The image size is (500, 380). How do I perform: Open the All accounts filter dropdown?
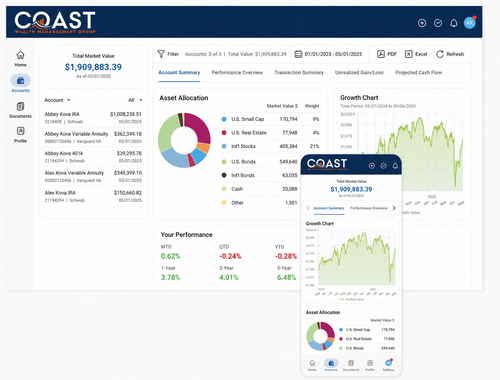click(135, 100)
